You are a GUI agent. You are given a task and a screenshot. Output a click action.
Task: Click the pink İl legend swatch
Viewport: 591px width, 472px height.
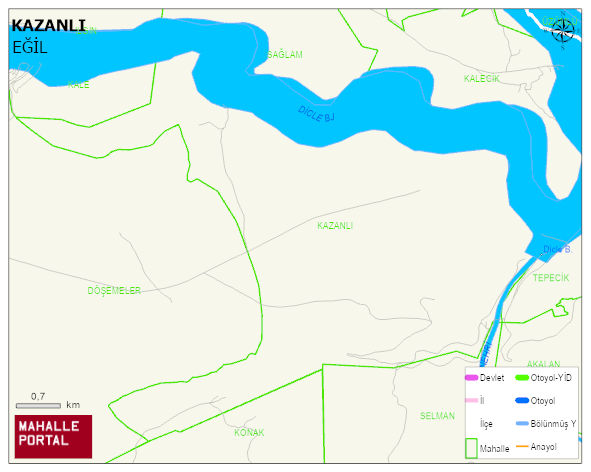[471, 400]
